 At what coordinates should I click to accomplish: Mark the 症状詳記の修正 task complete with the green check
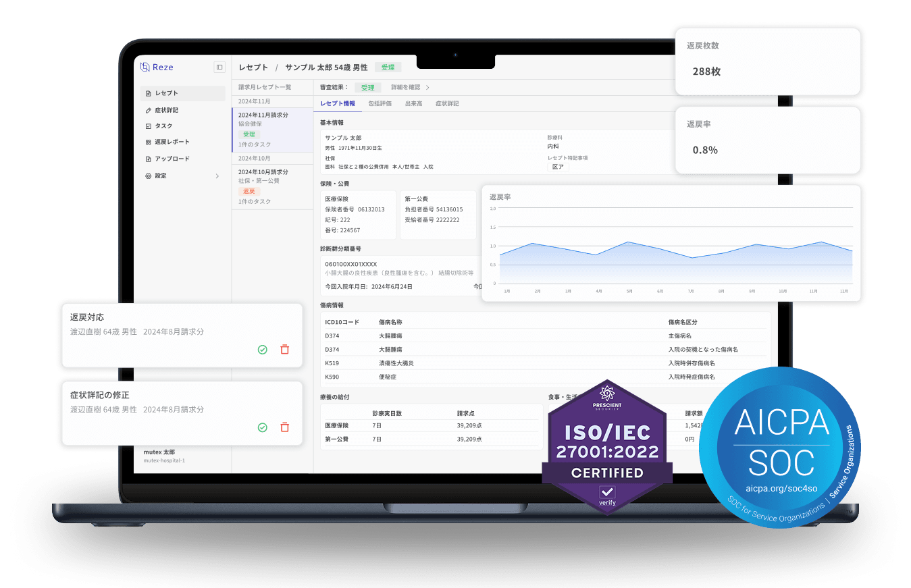pos(263,427)
